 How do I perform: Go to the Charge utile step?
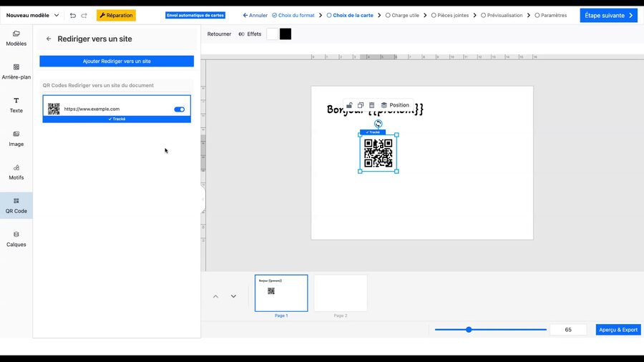402,16
